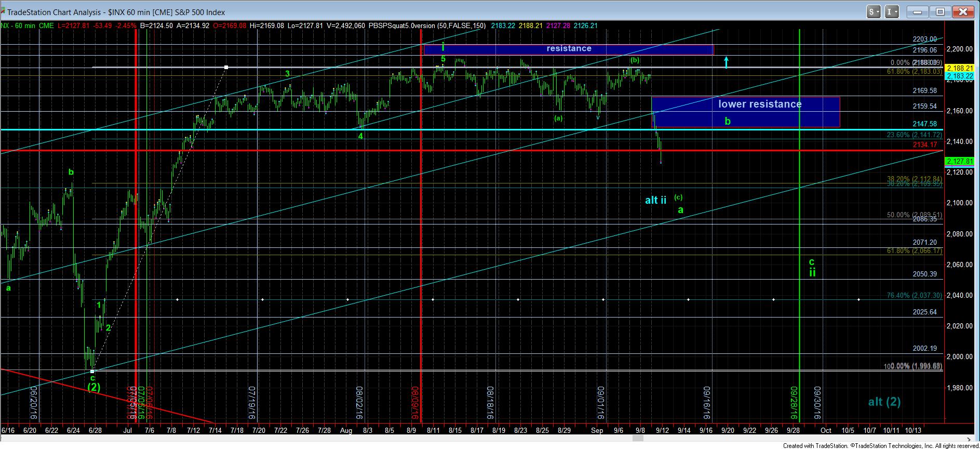Select the "lower resistance" box label
Screen dimensions: 980x449
pyautogui.click(x=760, y=104)
